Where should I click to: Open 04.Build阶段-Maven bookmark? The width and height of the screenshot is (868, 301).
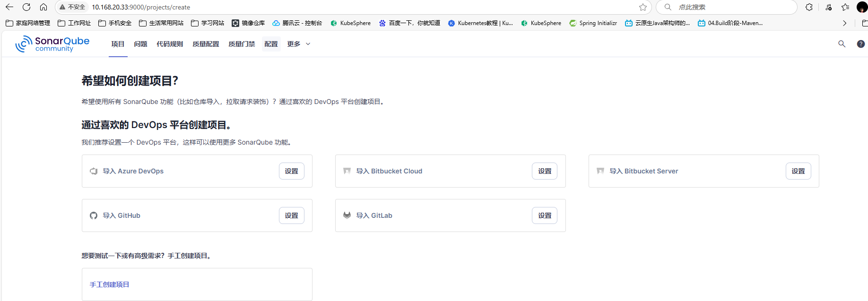[730, 23]
